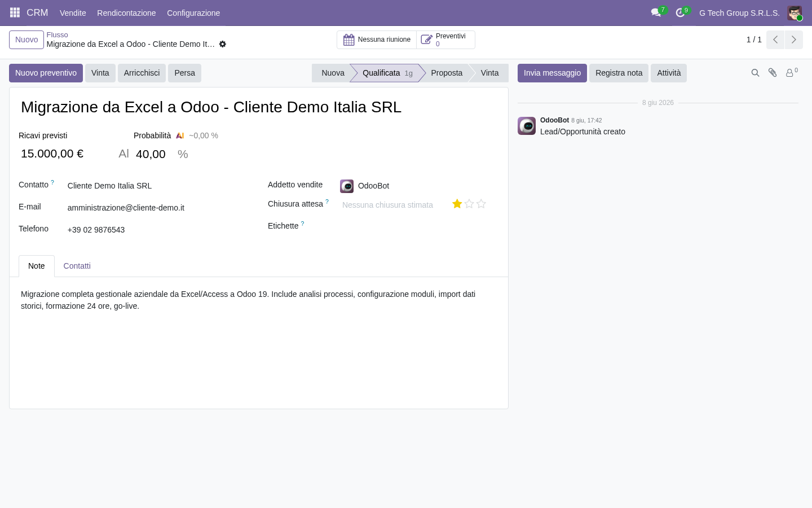Click the OdooBot salesperson avatar

pos(347,186)
